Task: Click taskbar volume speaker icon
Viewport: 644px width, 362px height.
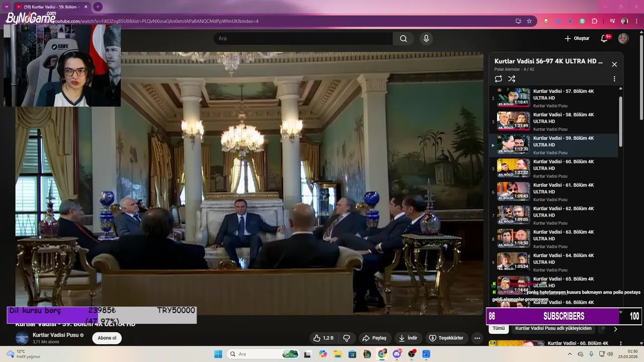Action: [x=610, y=354]
